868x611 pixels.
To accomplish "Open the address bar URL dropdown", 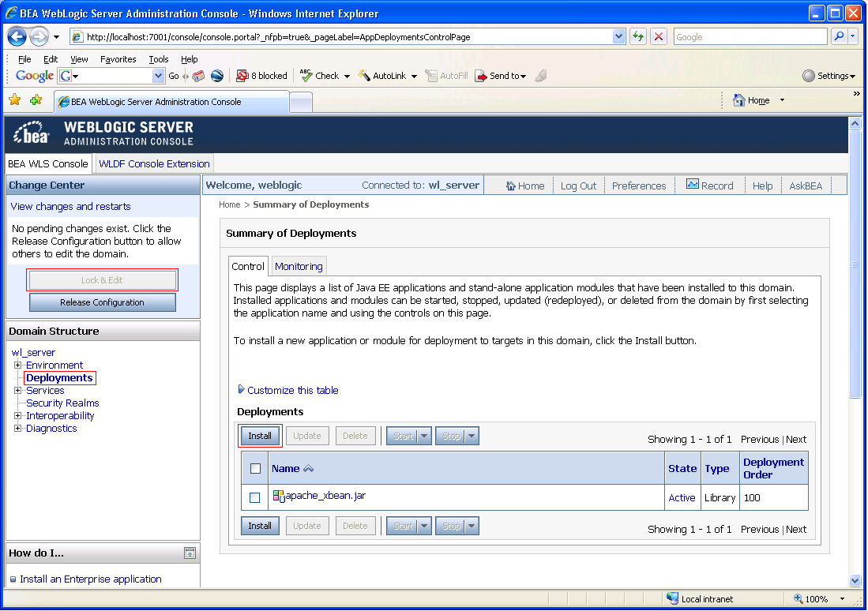I will click(619, 37).
